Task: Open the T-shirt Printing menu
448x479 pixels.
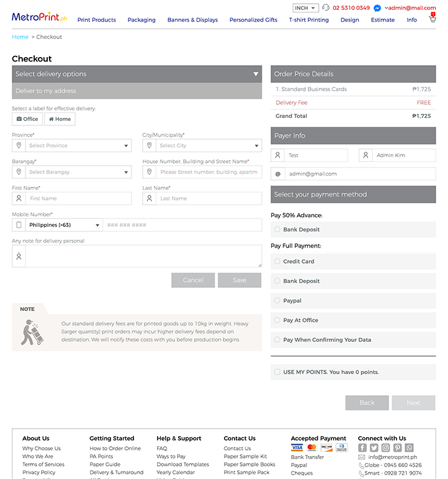Action: pyautogui.click(x=308, y=20)
